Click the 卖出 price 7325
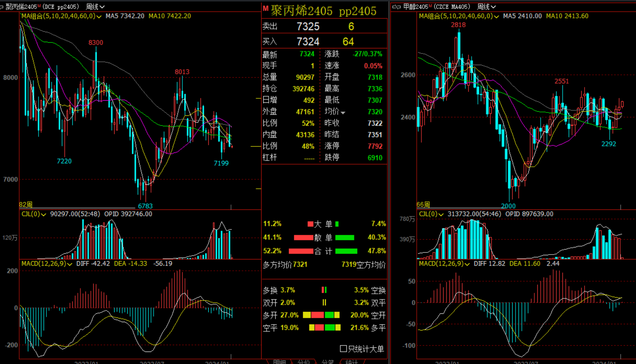Viewport: 636px width, 364px height. (308, 26)
